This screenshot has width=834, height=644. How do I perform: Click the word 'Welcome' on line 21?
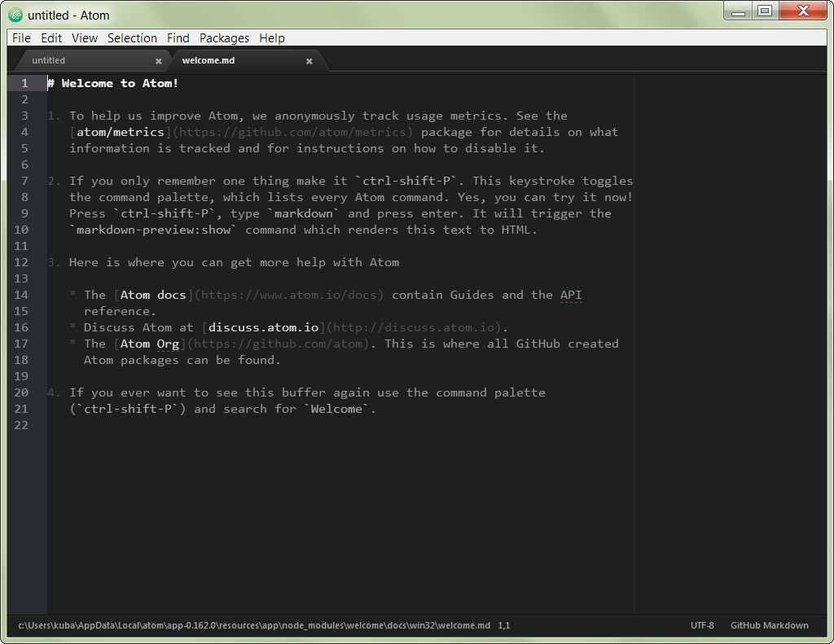coord(336,409)
